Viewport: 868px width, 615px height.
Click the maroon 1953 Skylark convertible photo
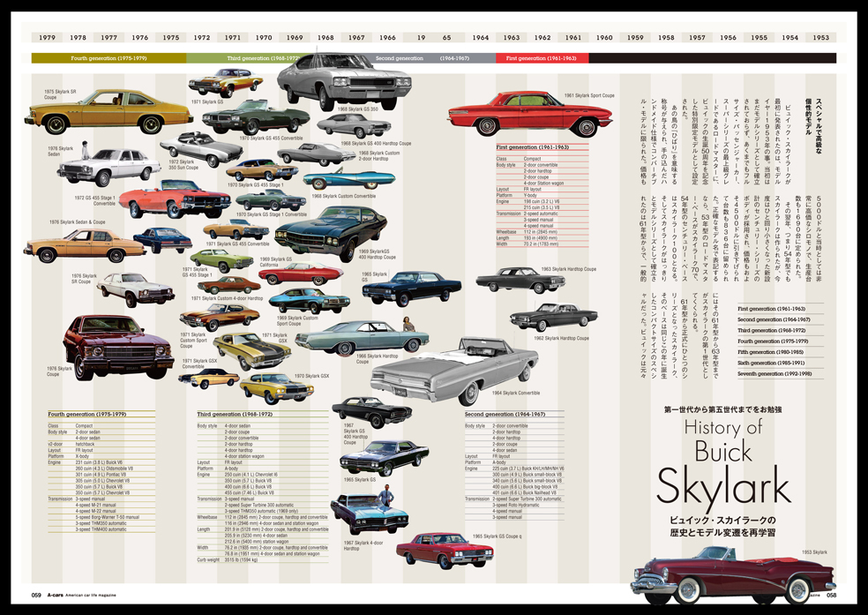pos(733,577)
